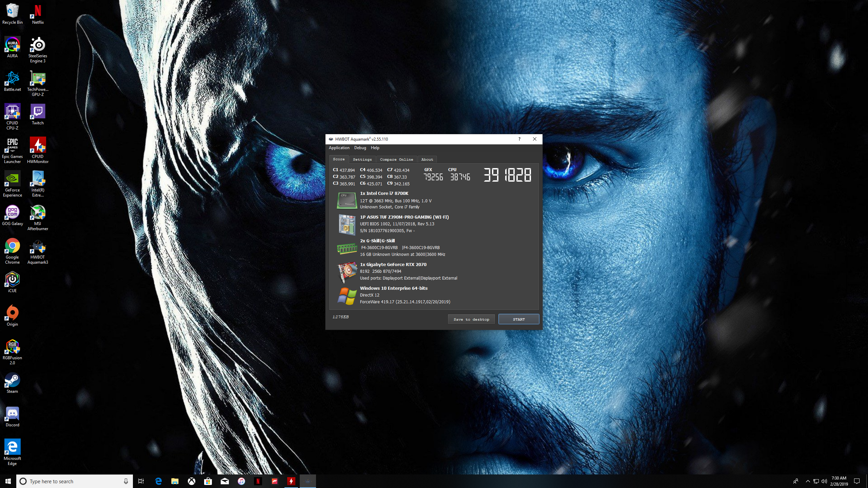Select the Intel Extreme Tuning desktop icon
The width and height of the screenshot is (868, 488).
tap(38, 184)
